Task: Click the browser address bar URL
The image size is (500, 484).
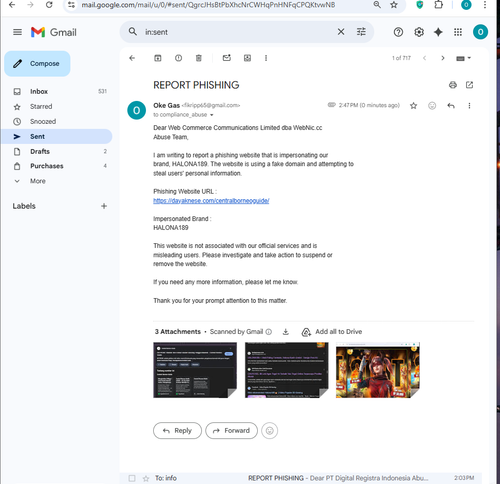Action: click(208, 5)
